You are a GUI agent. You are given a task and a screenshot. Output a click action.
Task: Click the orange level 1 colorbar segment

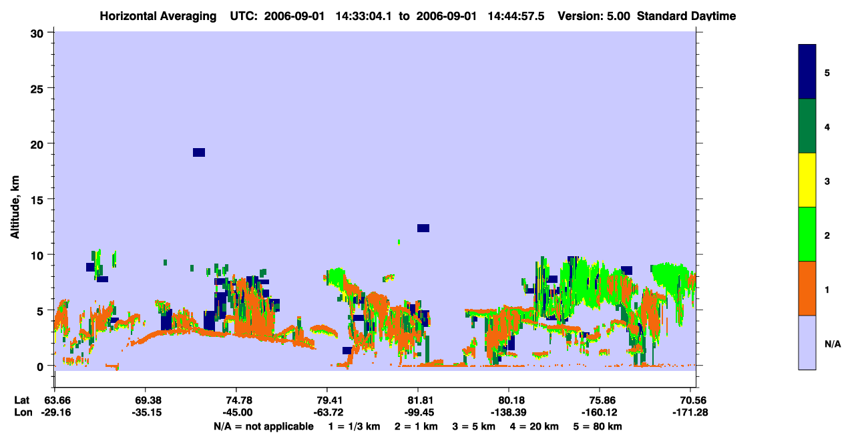tap(807, 288)
